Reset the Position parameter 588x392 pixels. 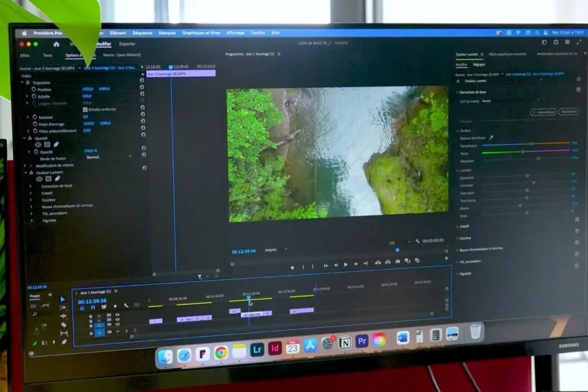click(x=142, y=87)
